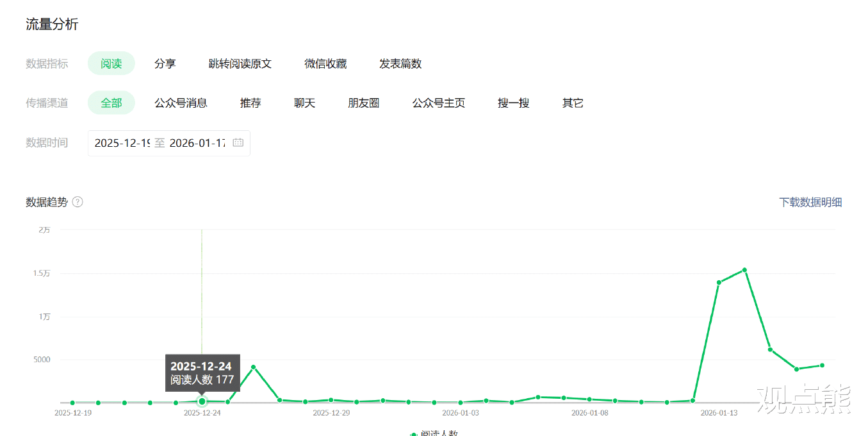Click the start date 2025-12-19 field
The height and width of the screenshot is (436, 868).
click(x=122, y=143)
